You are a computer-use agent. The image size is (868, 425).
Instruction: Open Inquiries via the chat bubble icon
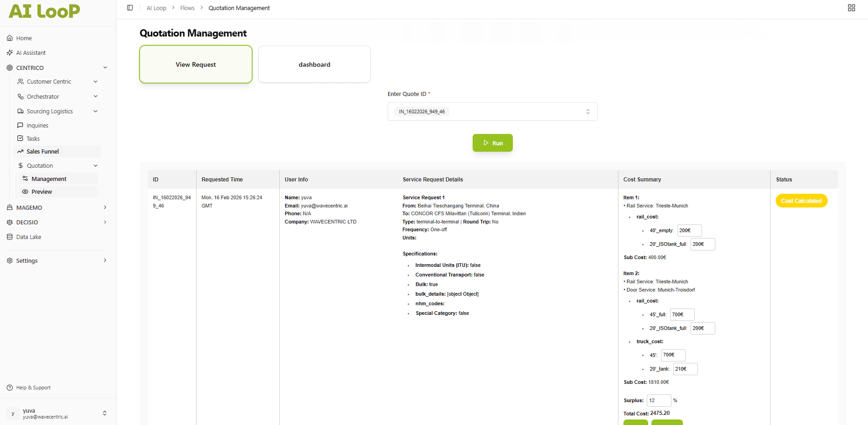tap(20, 125)
